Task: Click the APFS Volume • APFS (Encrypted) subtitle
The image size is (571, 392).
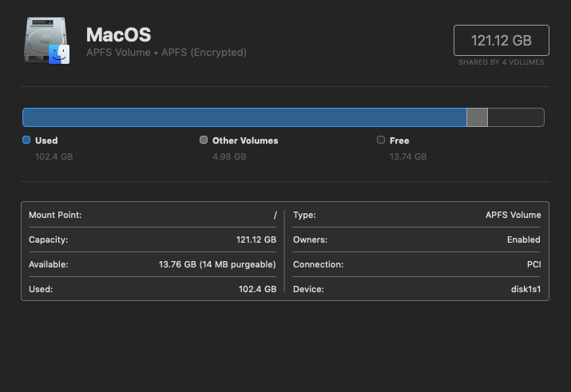Action: (x=166, y=53)
